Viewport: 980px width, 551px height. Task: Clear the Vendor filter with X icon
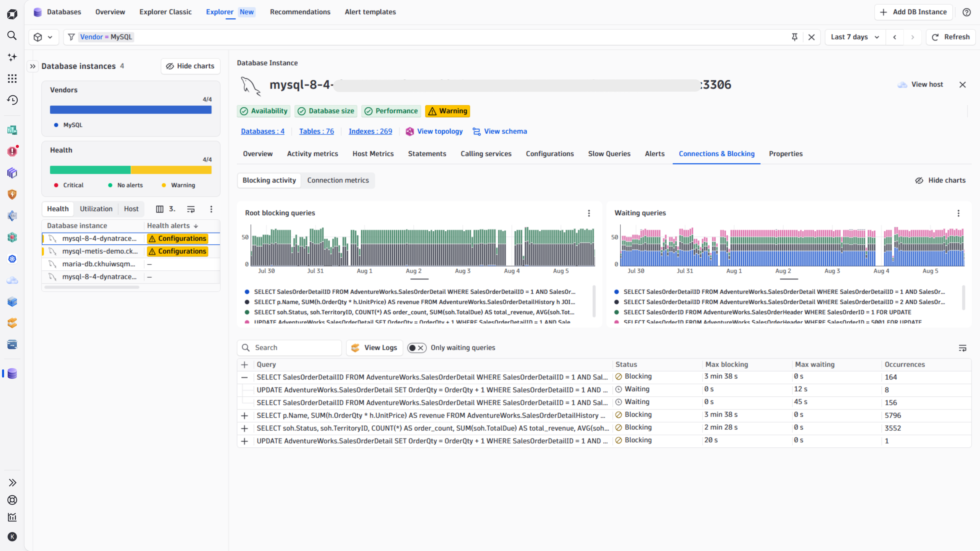[812, 37]
